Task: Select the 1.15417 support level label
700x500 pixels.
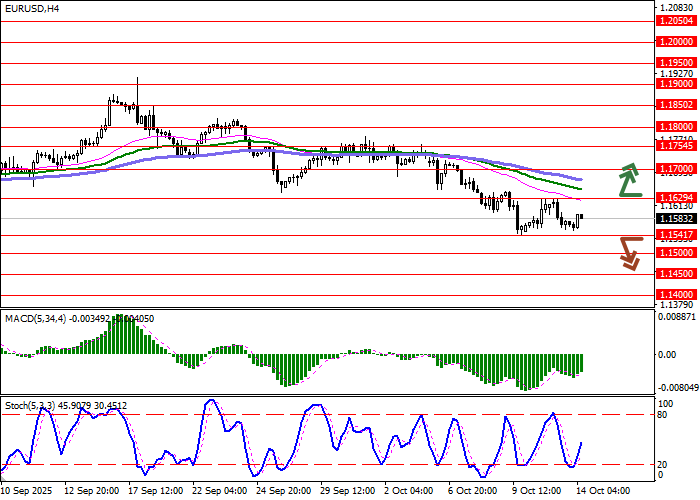Action: pyautogui.click(x=676, y=235)
